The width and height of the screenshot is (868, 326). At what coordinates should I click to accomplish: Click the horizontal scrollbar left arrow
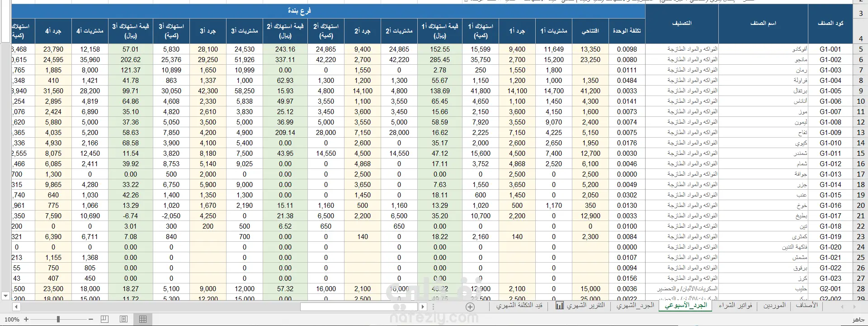[x=16, y=307]
